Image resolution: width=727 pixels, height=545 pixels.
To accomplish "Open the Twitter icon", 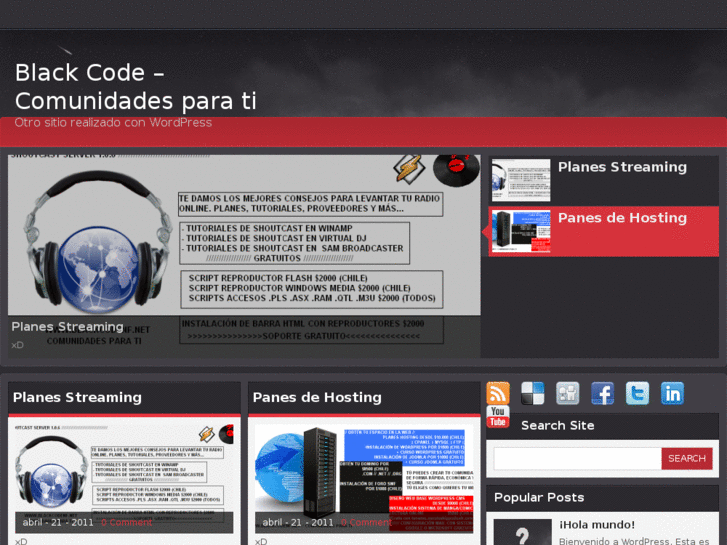I will [637, 393].
